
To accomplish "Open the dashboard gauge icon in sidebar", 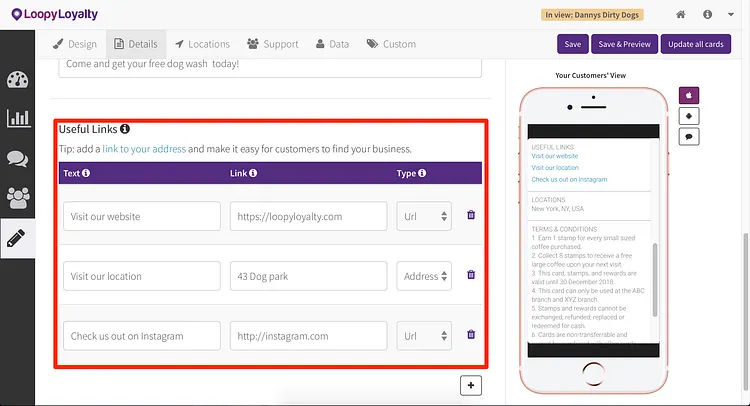I will click(x=18, y=79).
